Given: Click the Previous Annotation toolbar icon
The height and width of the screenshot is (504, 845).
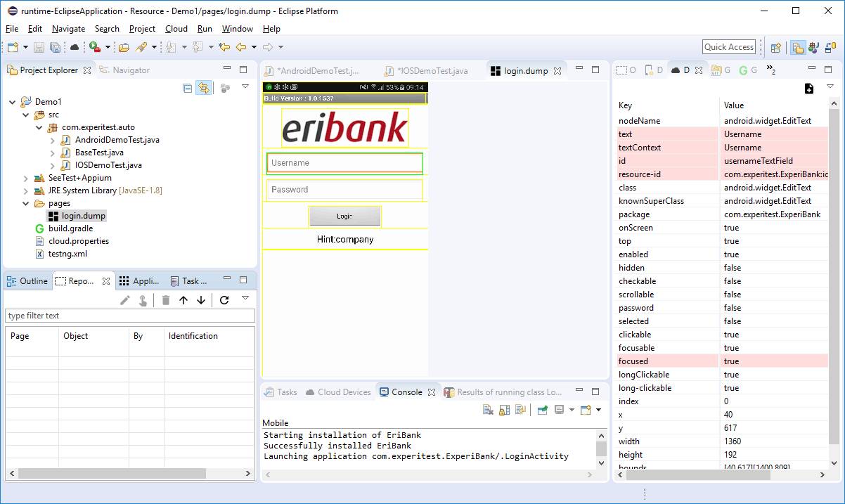Looking at the screenshot, I should tap(198, 47).
